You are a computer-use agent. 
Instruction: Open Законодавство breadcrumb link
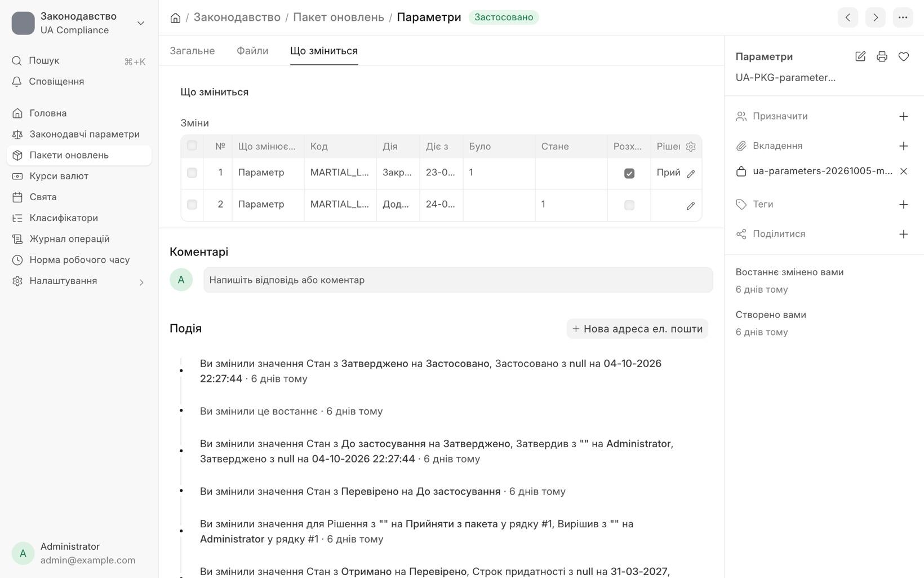237,17
